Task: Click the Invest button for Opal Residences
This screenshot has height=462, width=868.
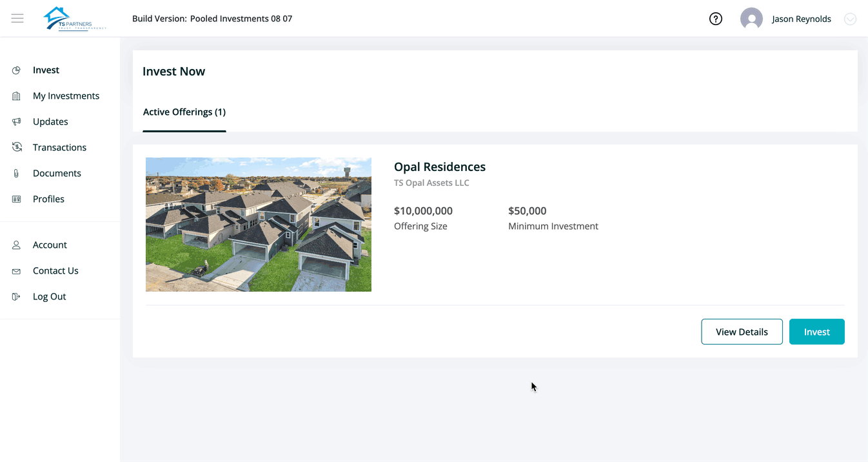Action: (816, 331)
